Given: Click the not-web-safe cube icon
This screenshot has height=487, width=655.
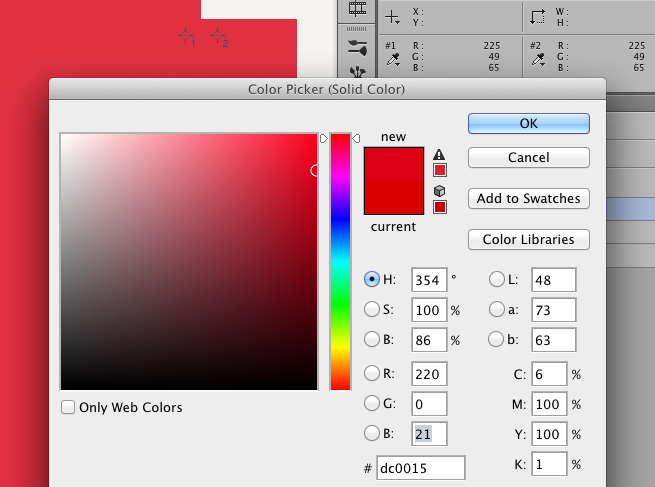Looking at the screenshot, I should 439,191.
